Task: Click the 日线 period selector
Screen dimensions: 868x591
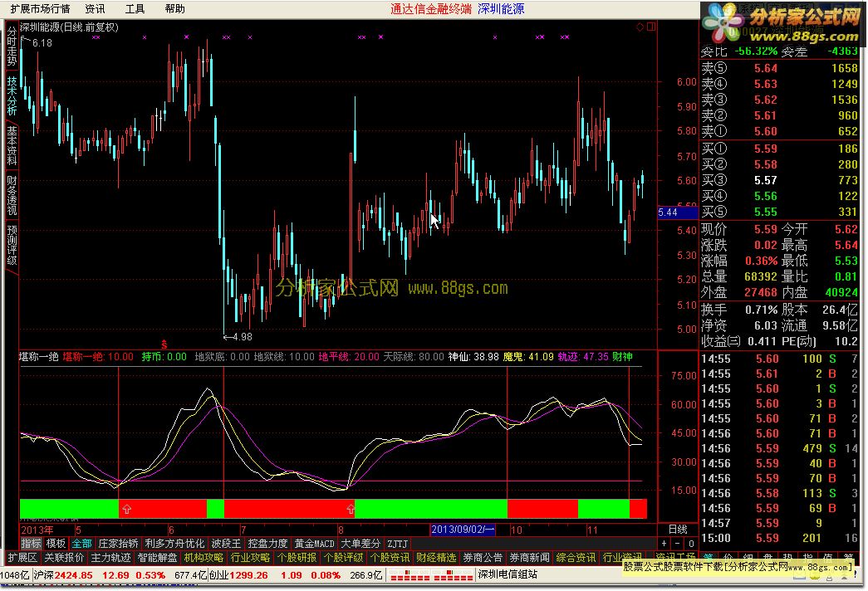Action: tap(678, 529)
